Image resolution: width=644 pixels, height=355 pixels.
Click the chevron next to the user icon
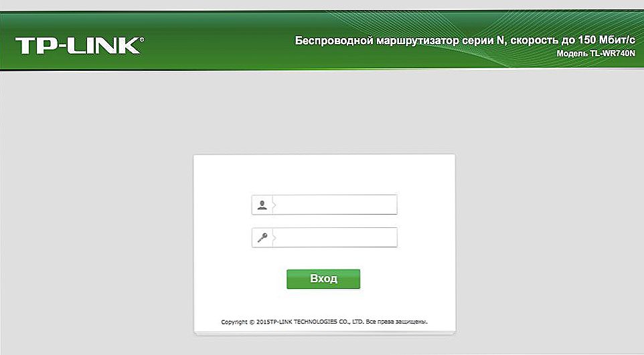(274, 205)
